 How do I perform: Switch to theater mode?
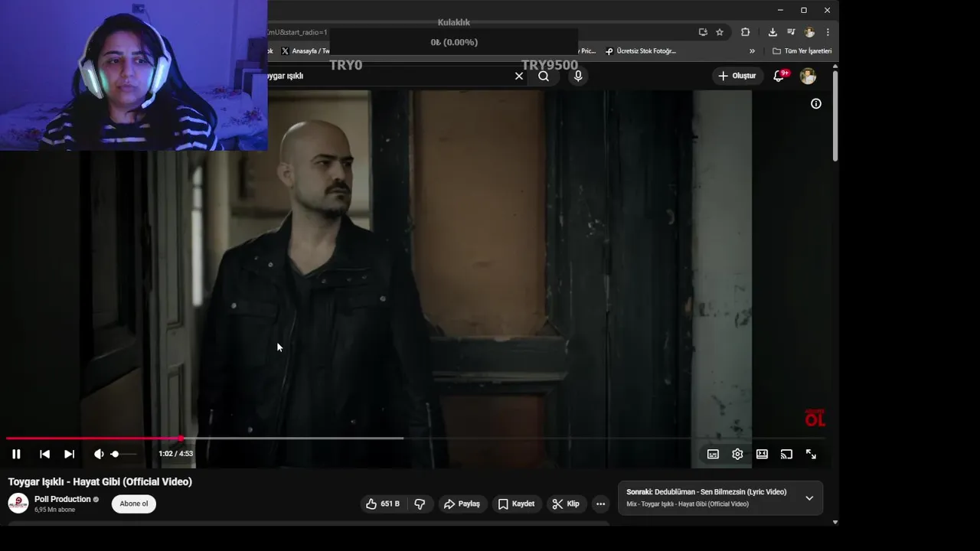pos(762,454)
